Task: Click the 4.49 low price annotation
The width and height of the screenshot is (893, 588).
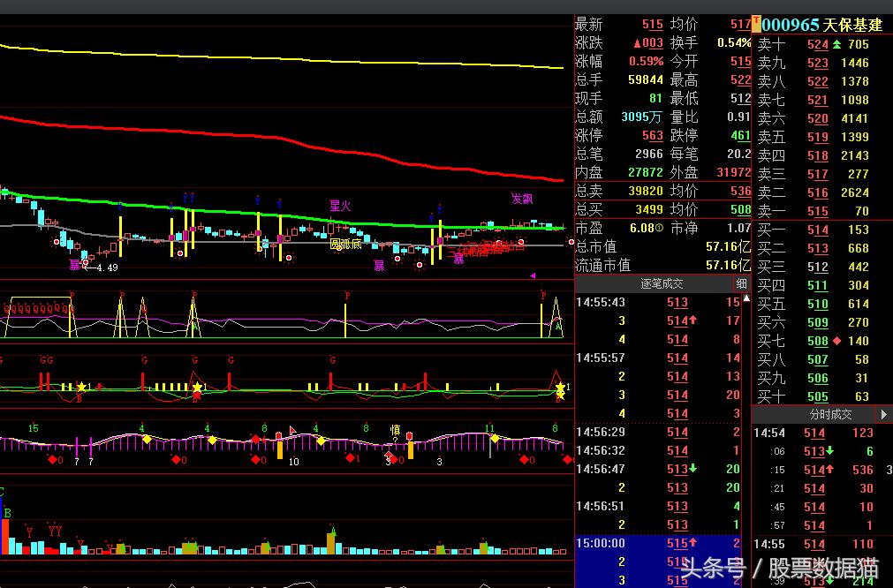Action: [107, 268]
